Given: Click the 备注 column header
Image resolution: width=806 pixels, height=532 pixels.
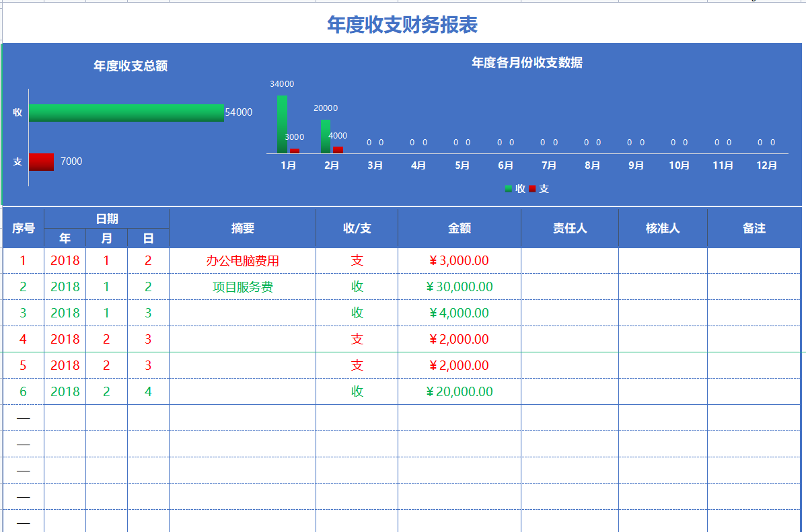Looking at the screenshot, I should 754,228.
